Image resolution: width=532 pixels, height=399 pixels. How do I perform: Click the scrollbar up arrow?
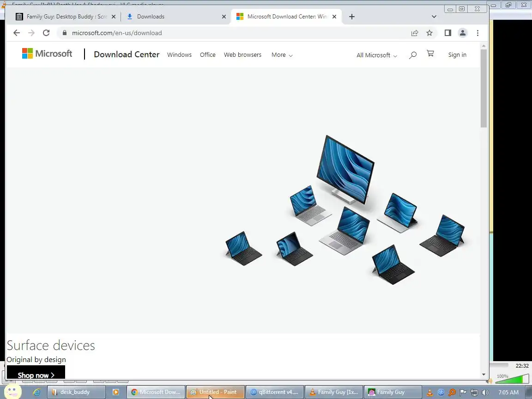[484, 46]
